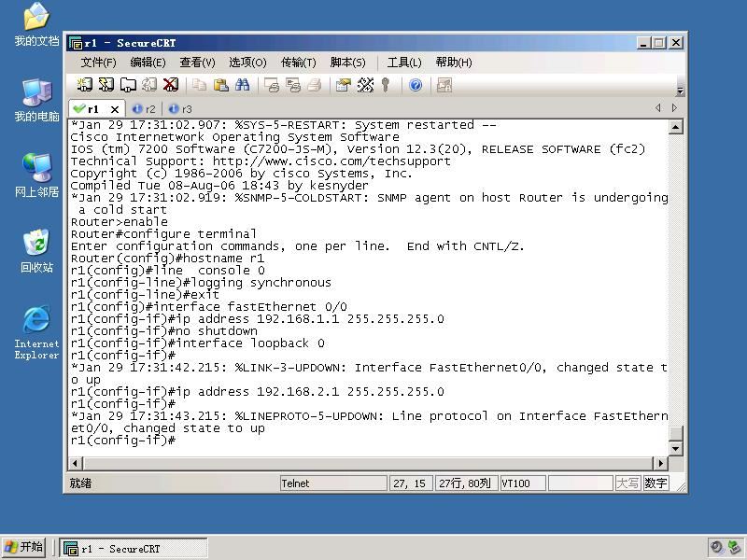747x560 pixels.
Task: Click the Print printer icon
Action: click(315, 85)
